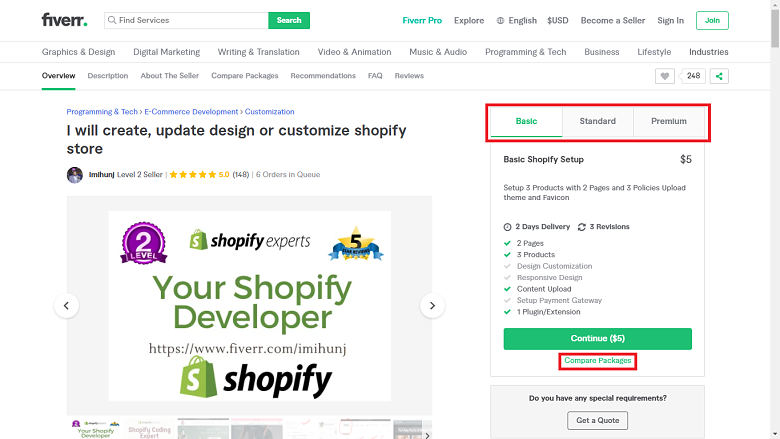Click the $5 package price

point(686,160)
